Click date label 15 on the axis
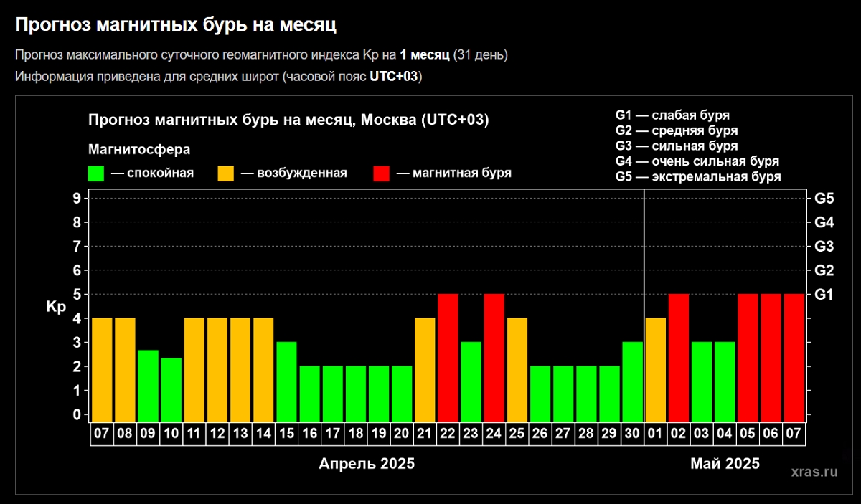Viewport: 861px width, 504px height. coord(286,434)
